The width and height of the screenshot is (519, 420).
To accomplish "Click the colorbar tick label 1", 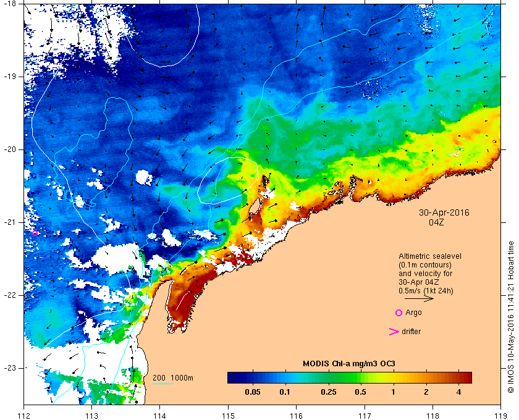I will (393, 392).
